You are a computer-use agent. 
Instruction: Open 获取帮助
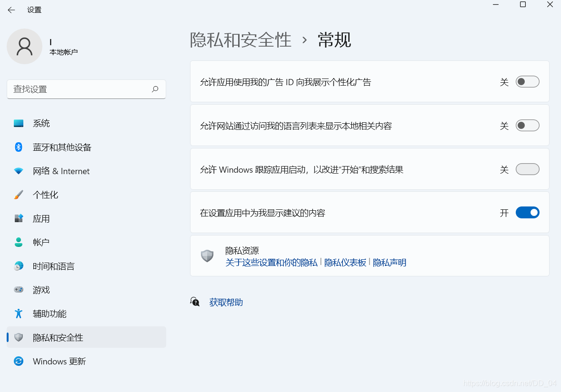226,302
